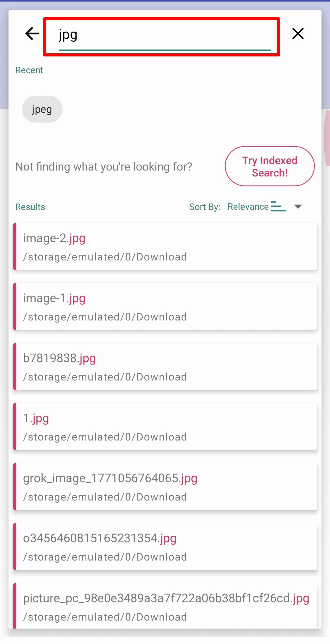Toggle sort order direction icon
This screenshot has height=644, width=330.
click(278, 207)
